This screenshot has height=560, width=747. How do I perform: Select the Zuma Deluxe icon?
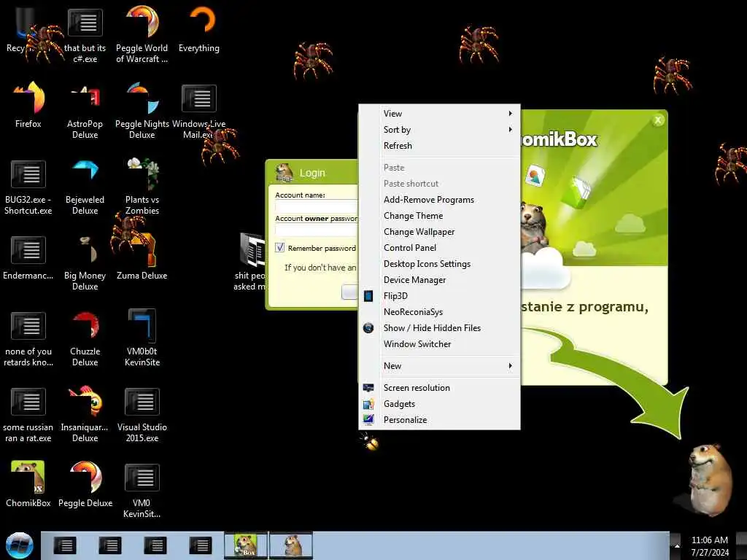tap(142, 257)
